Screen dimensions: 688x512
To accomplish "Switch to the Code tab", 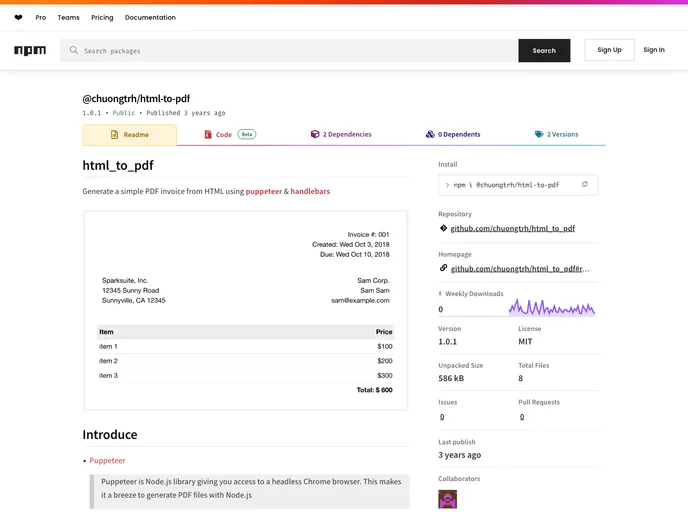I will click(x=230, y=135).
